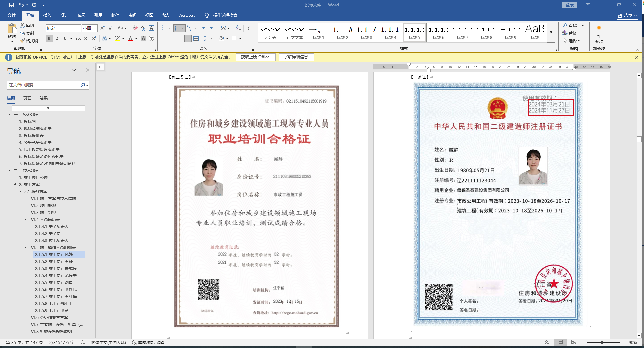Screen dimensions: 644x348
Task: Open the font name dropdown
Action: point(79,28)
